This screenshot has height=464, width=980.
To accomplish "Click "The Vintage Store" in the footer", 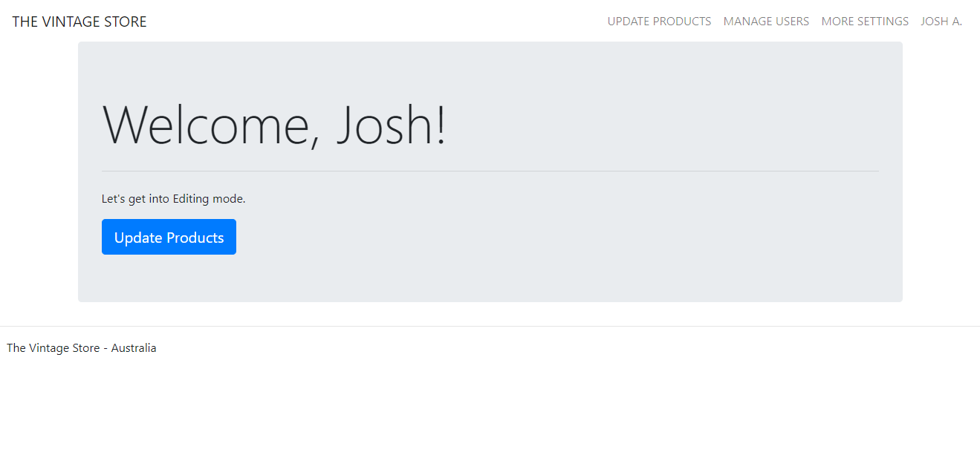I will coord(53,348).
